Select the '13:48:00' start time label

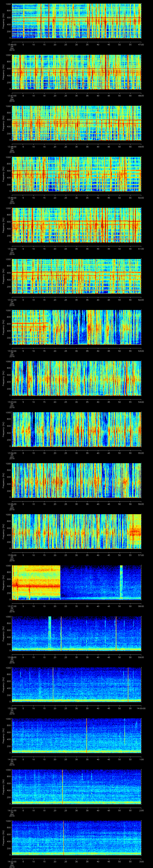click(12, 147)
